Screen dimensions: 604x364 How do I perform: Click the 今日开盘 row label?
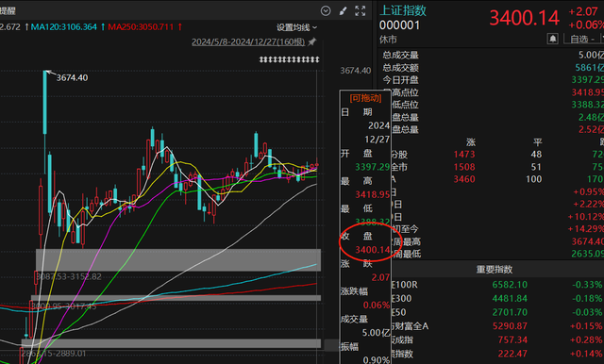[400, 80]
